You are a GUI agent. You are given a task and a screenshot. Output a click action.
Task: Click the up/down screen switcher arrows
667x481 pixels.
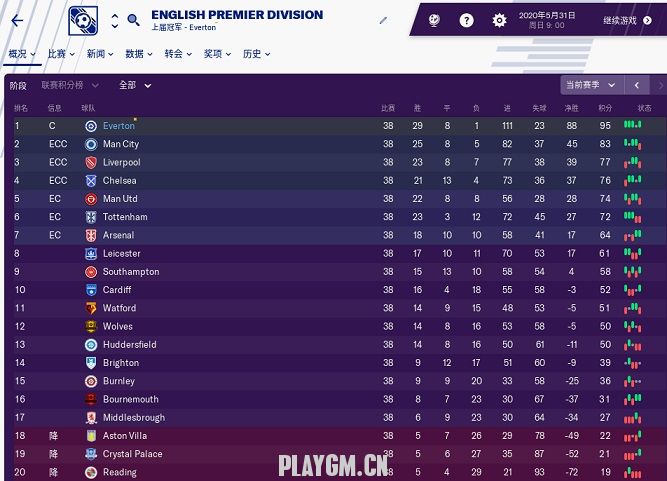[x=114, y=20]
